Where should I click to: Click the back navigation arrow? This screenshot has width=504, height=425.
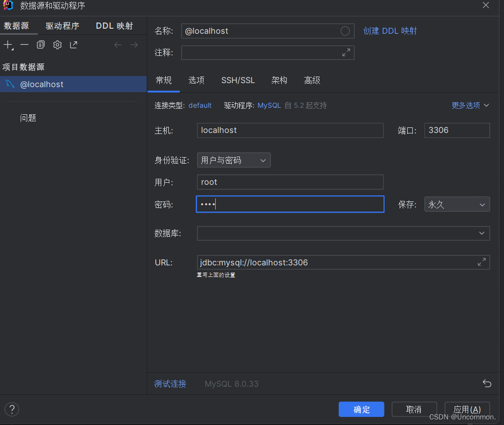click(117, 44)
